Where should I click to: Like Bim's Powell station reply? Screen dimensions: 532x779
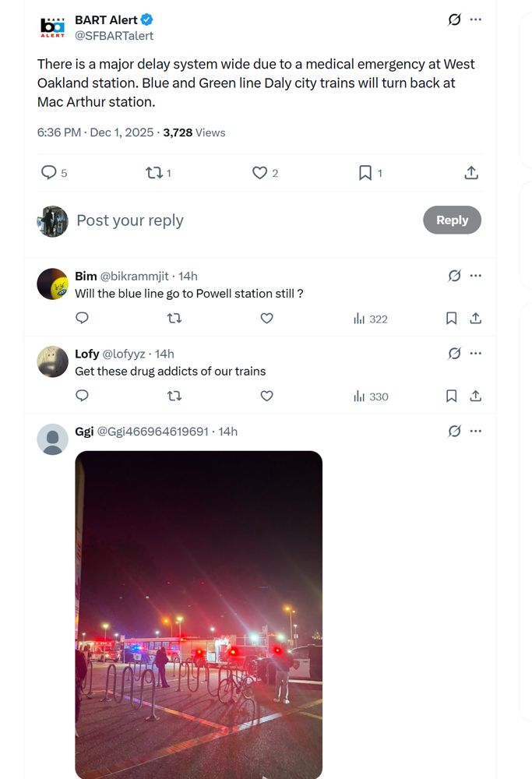tap(266, 318)
